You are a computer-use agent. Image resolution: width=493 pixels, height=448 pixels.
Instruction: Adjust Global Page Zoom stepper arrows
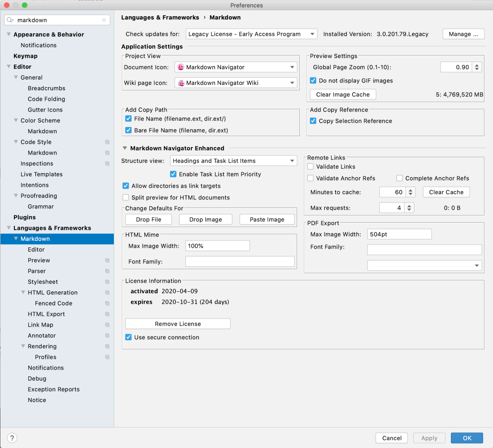pos(477,67)
